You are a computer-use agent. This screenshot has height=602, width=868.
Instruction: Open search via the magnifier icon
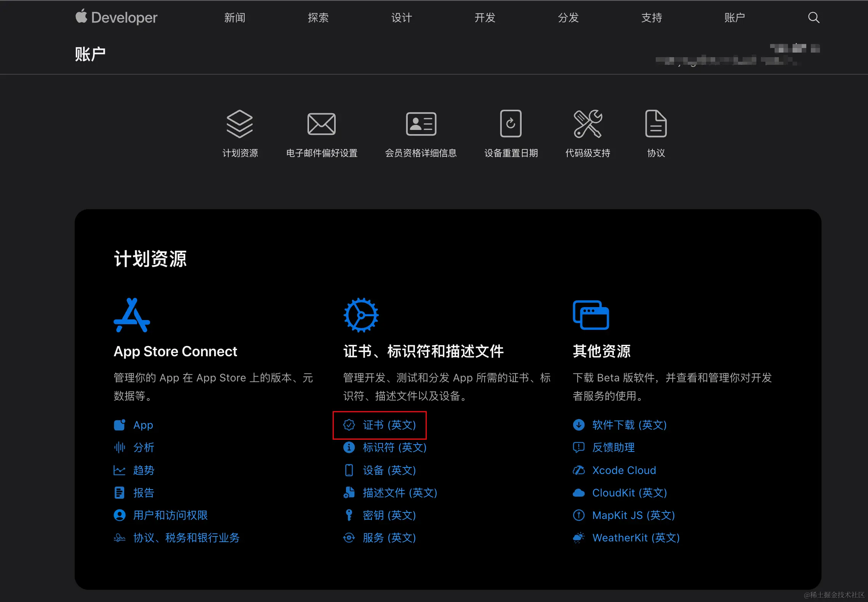tap(814, 17)
